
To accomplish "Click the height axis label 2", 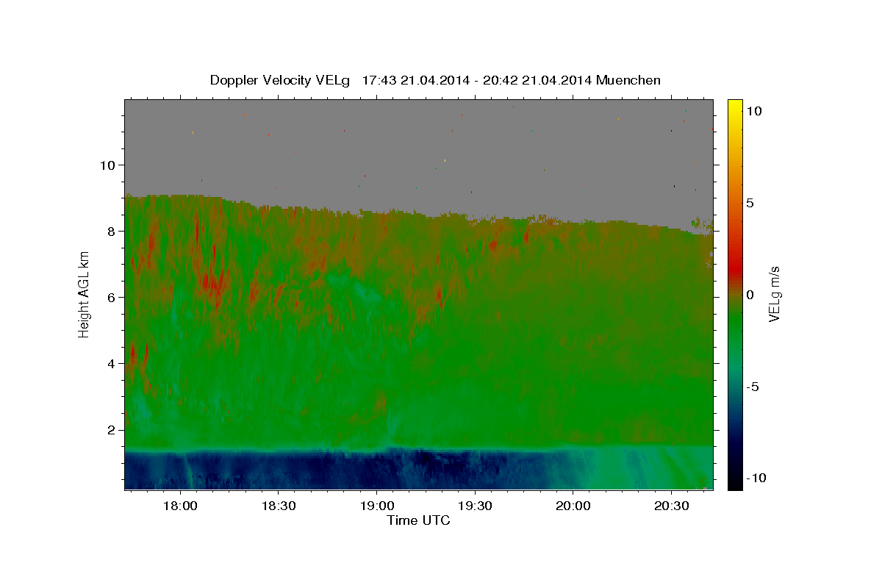I will coord(113,429).
